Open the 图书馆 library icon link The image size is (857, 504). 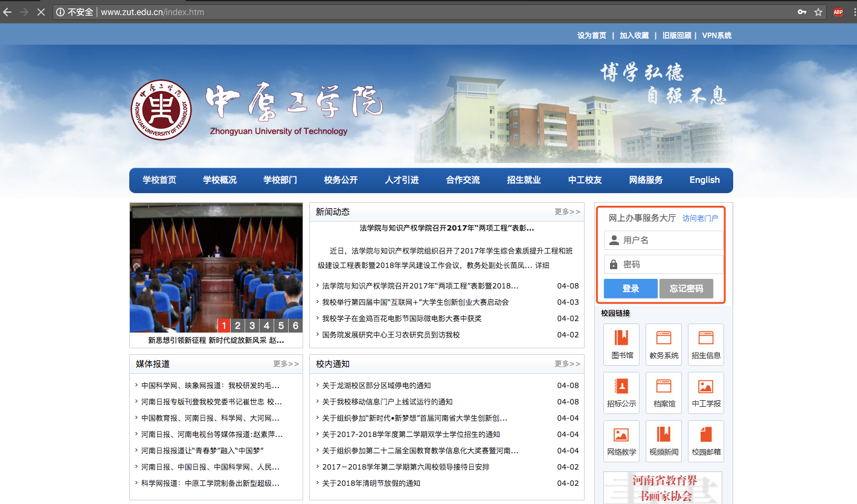coord(621,344)
